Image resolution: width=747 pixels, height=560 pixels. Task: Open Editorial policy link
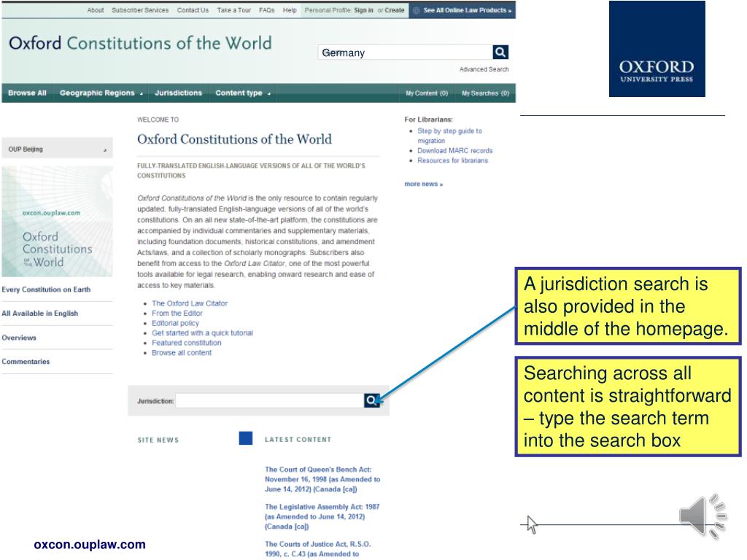pyautogui.click(x=175, y=323)
